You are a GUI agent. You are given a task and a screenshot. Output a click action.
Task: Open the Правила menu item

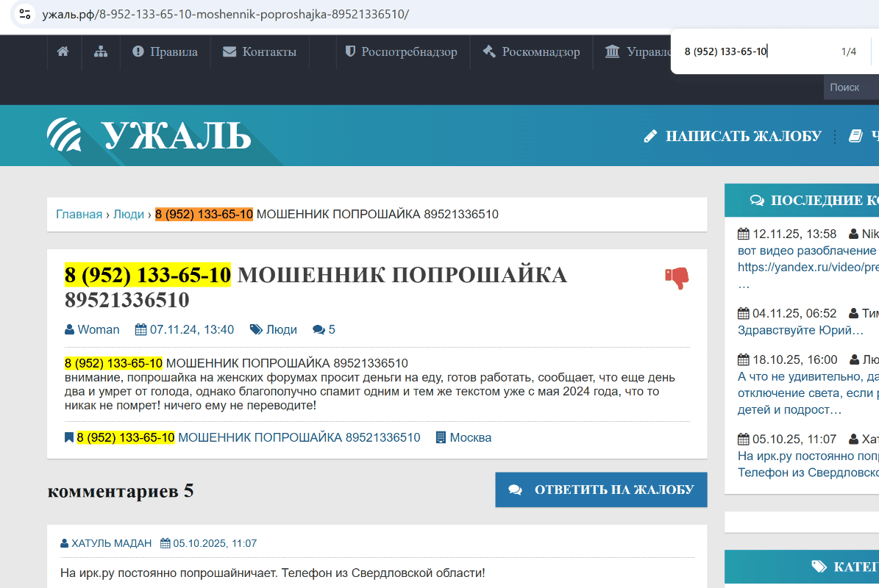point(166,51)
